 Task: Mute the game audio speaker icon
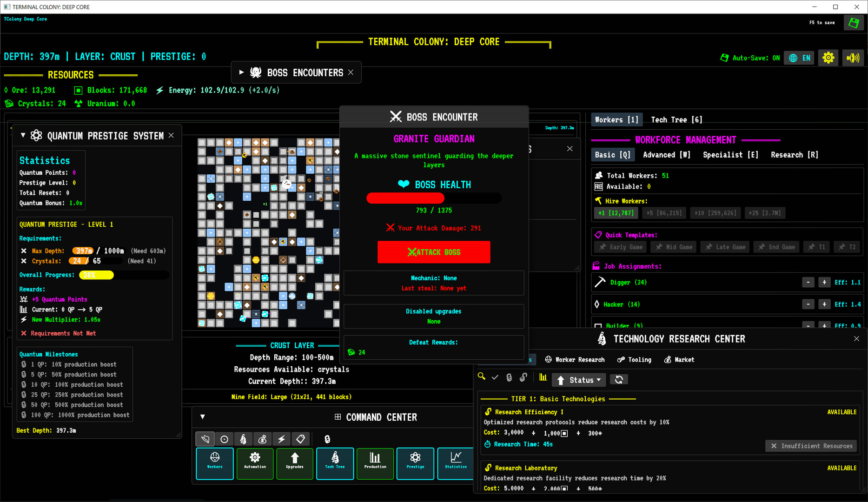(853, 58)
